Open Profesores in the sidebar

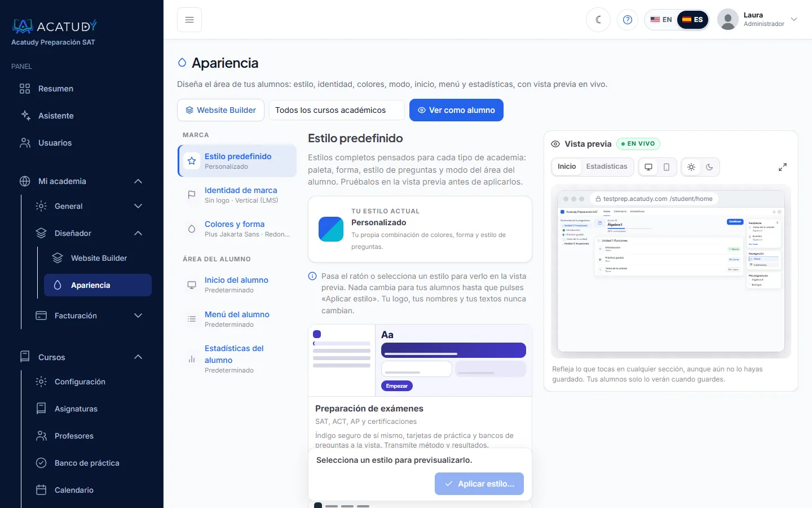[89, 436]
